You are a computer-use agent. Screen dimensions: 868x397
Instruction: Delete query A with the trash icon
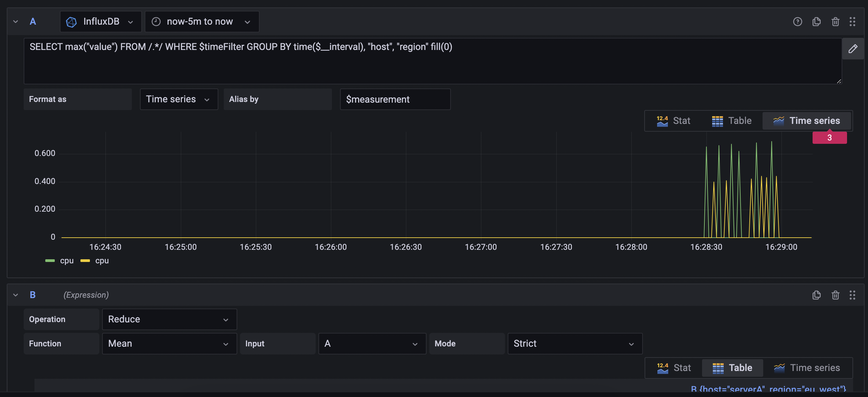pos(835,21)
